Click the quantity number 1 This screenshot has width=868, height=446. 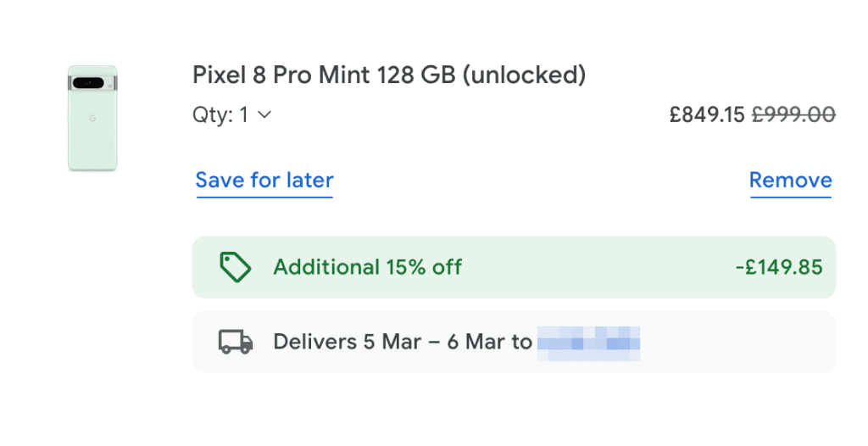click(x=244, y=114)
